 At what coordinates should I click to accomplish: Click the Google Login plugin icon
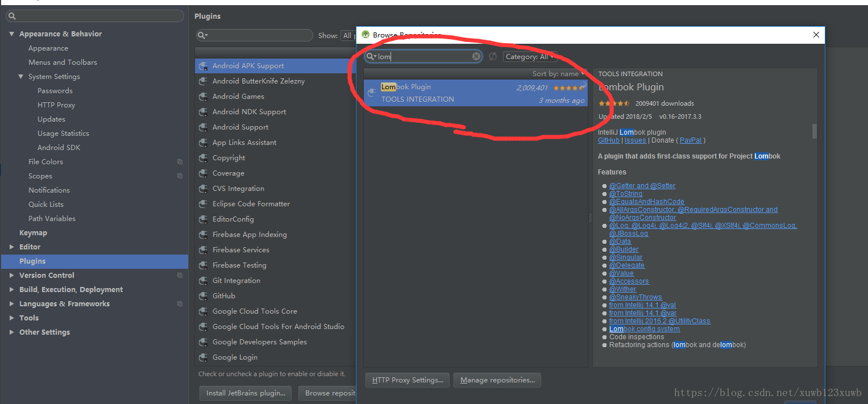[203, 357]
